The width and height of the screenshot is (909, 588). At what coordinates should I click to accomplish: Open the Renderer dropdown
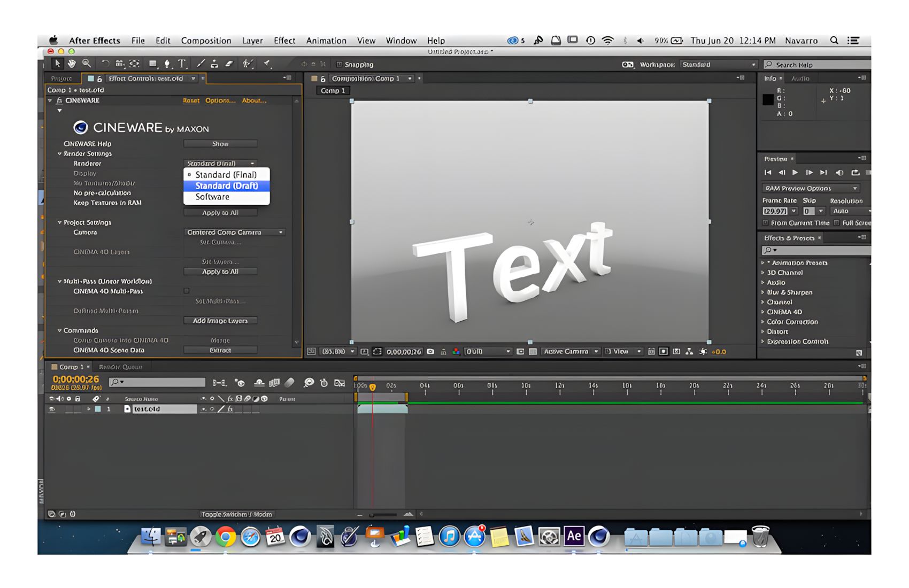click(x=220, y=164)
